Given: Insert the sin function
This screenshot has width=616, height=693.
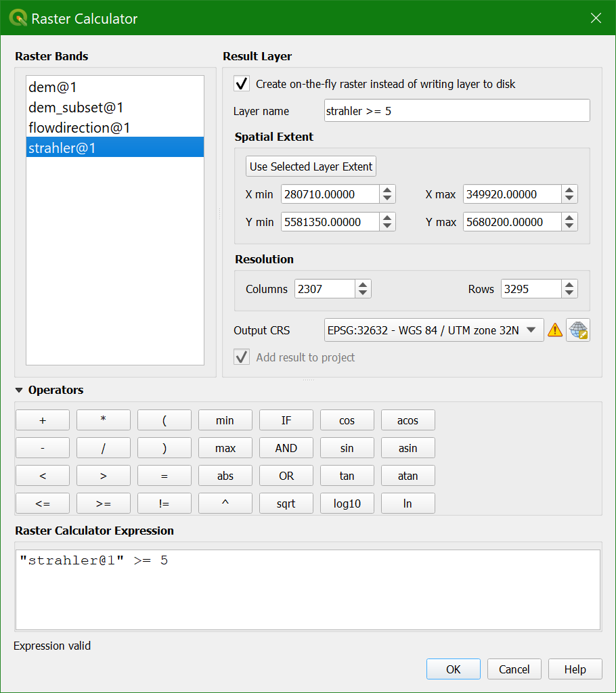Looking at the screenshot, I should pyautogui.click(x=347, y=448).
